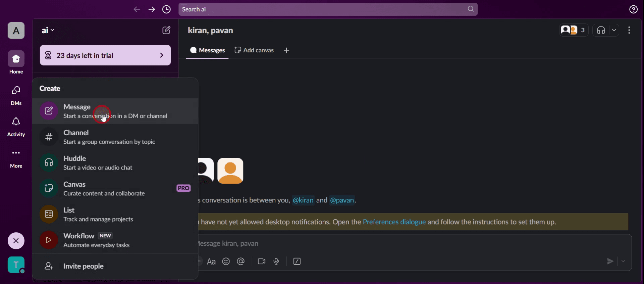Open the @kiran mention link

coord(303,200)
